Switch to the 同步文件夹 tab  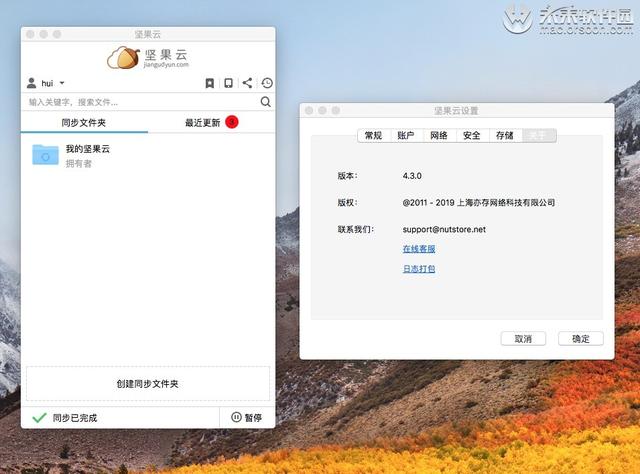(84, 122)
